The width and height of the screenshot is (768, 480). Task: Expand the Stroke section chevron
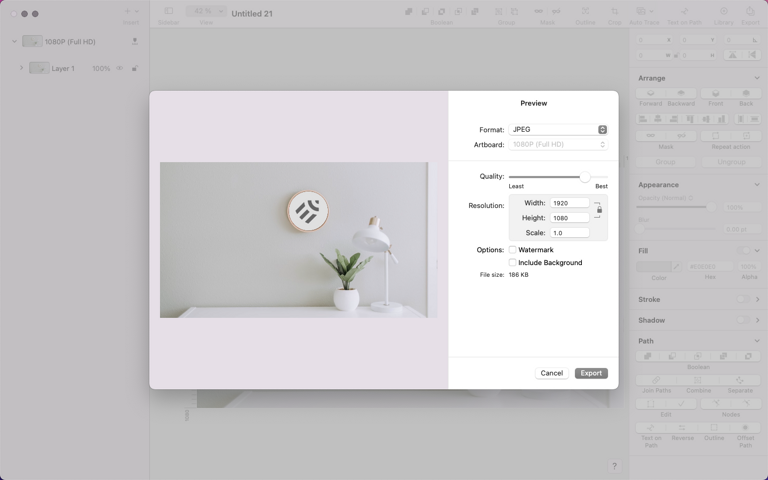[x=757, y=299]
